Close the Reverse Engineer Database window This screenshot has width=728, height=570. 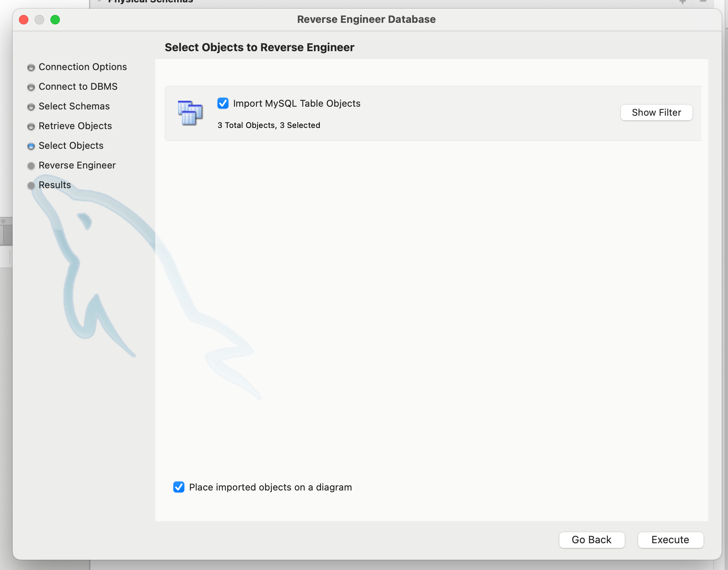click(24, 20)
